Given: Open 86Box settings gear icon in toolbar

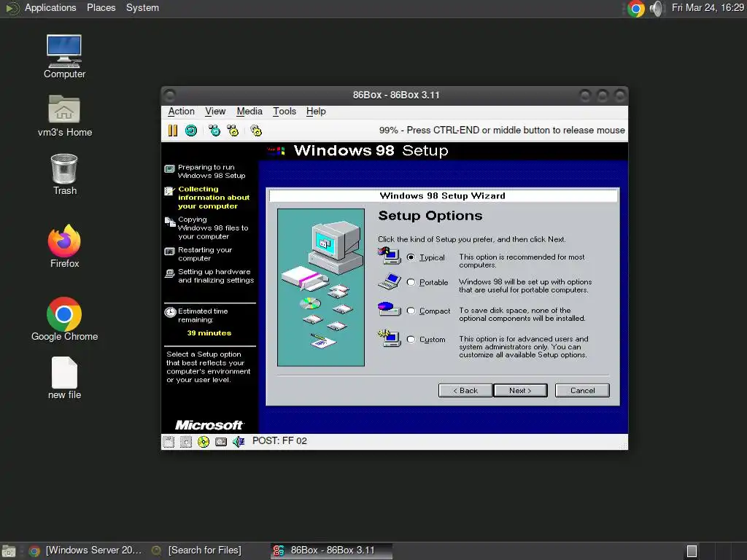Looking at the screenshot, I should point(256,131).
